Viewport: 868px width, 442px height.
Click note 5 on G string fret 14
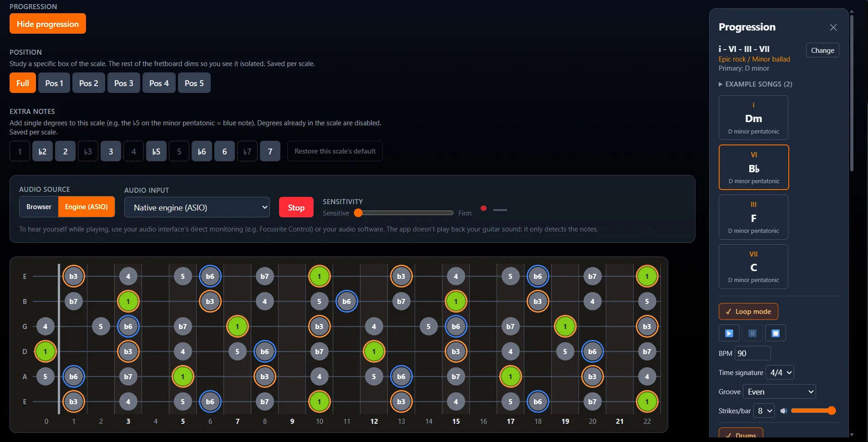point(428,326)
